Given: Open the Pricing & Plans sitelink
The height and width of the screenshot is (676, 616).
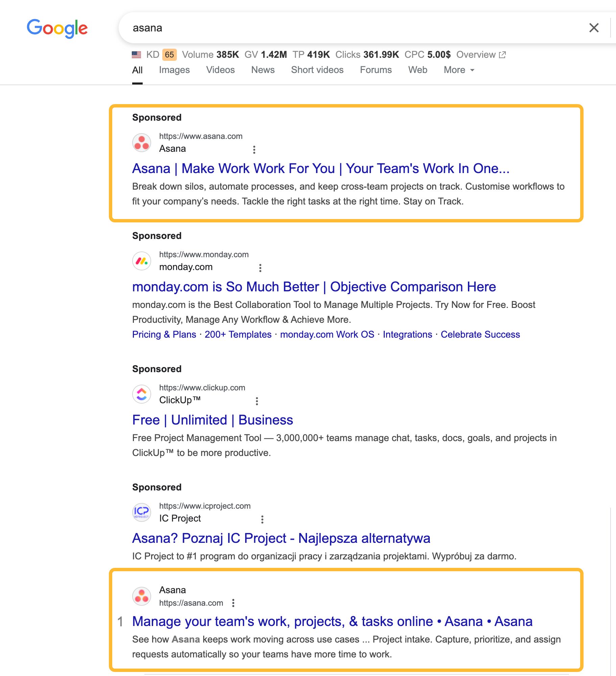Looking at the screenshot, I should (164, 334).
